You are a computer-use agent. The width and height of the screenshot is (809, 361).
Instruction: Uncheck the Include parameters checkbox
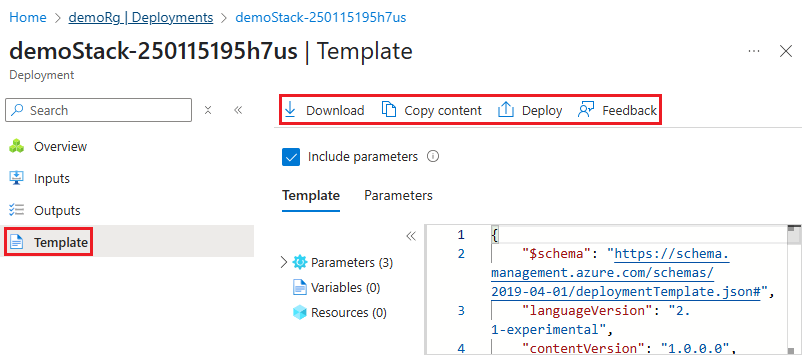tap(291, 157)
